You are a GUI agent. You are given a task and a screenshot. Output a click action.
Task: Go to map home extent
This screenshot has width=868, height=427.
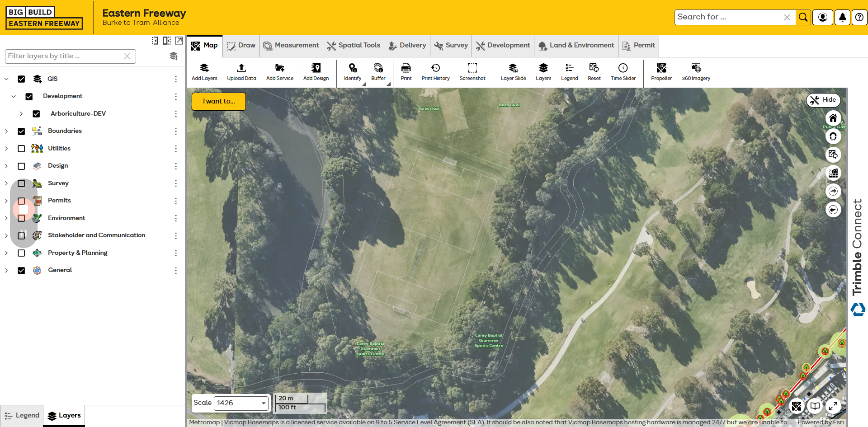coord(833,118)
